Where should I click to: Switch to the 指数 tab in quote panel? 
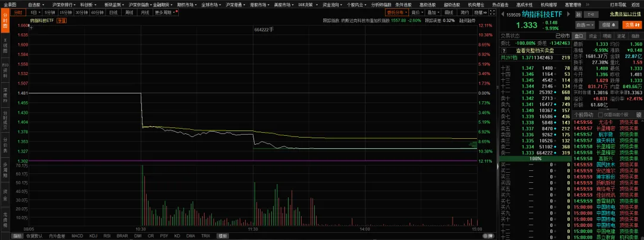click(635, 36)
